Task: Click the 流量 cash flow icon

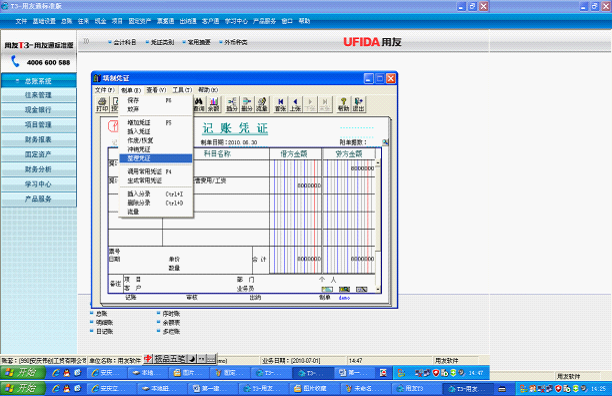Action: (262, 105)
